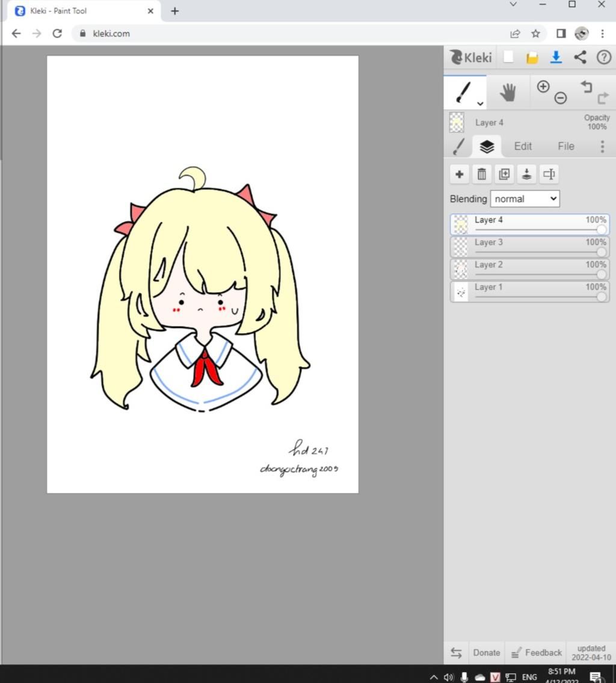Toggle the browser side panel
This screenshot has height=683, width=616.
tap(561, 34)
